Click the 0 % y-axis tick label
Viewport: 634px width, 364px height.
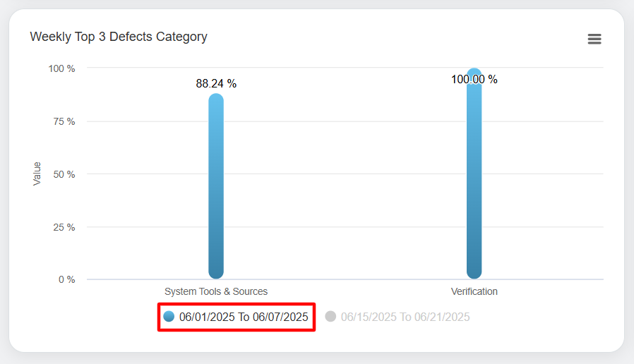[66, 280]
